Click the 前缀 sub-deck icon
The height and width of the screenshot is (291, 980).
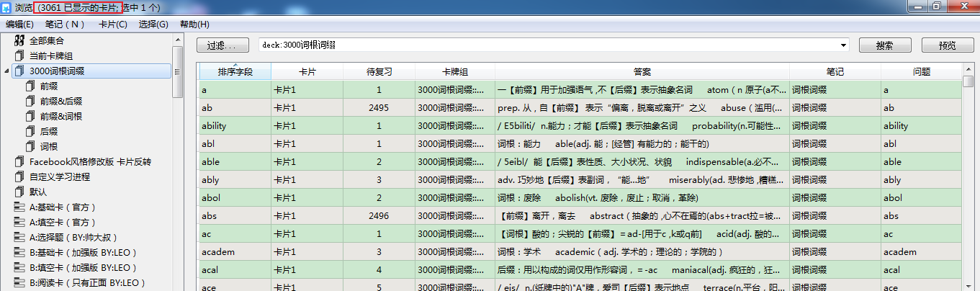click(x=30, y=86)
